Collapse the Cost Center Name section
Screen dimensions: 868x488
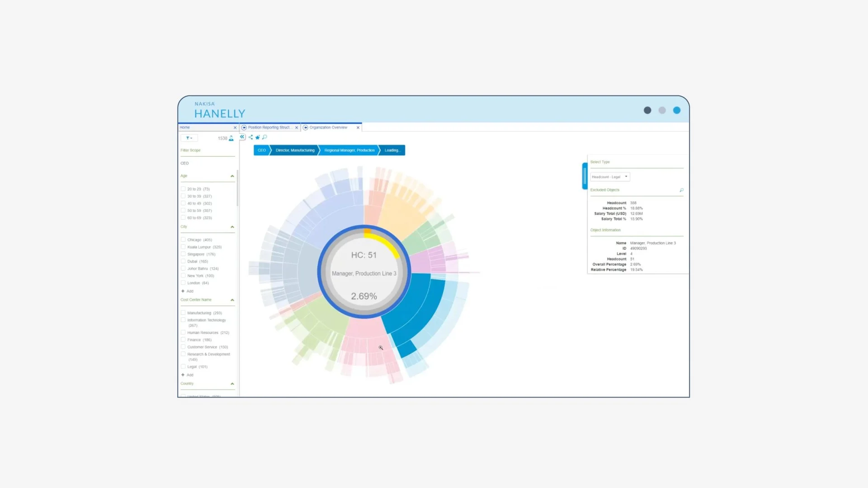pyautogui.click(x=232, y=300)
